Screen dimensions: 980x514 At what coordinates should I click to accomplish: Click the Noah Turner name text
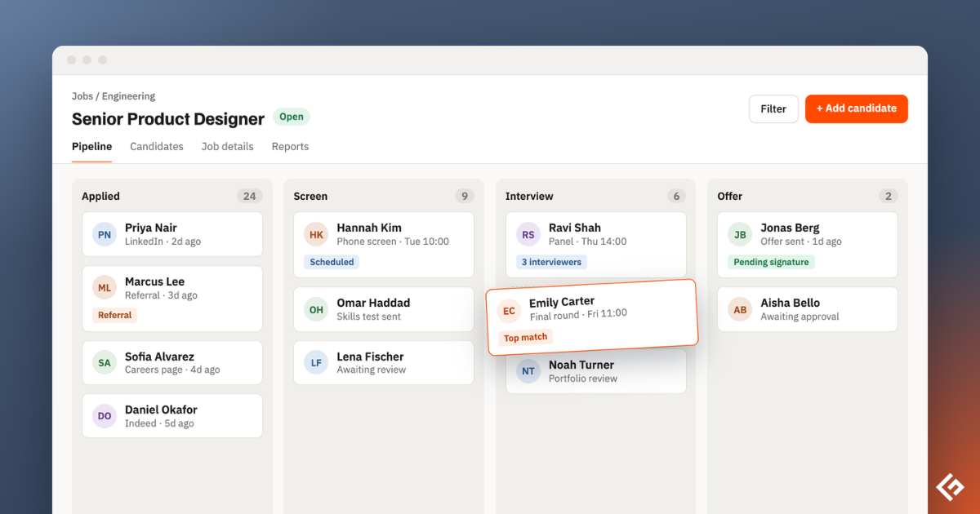pos(581,365)
